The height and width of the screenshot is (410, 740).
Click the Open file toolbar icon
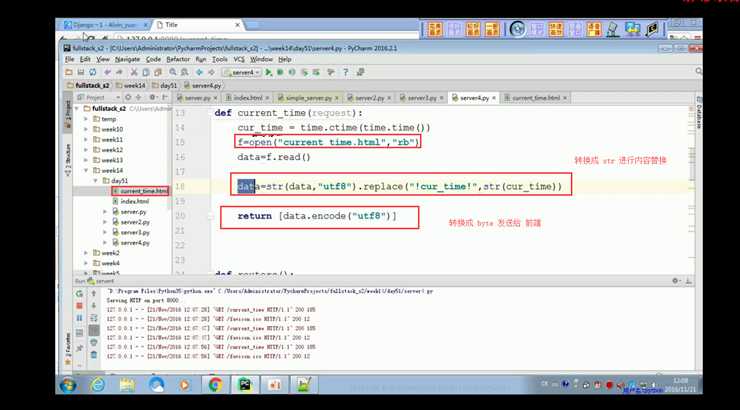(69, 72)
